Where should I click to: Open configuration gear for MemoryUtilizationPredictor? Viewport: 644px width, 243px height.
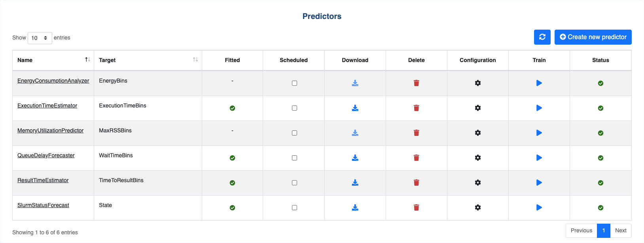[x=477, y=133]
